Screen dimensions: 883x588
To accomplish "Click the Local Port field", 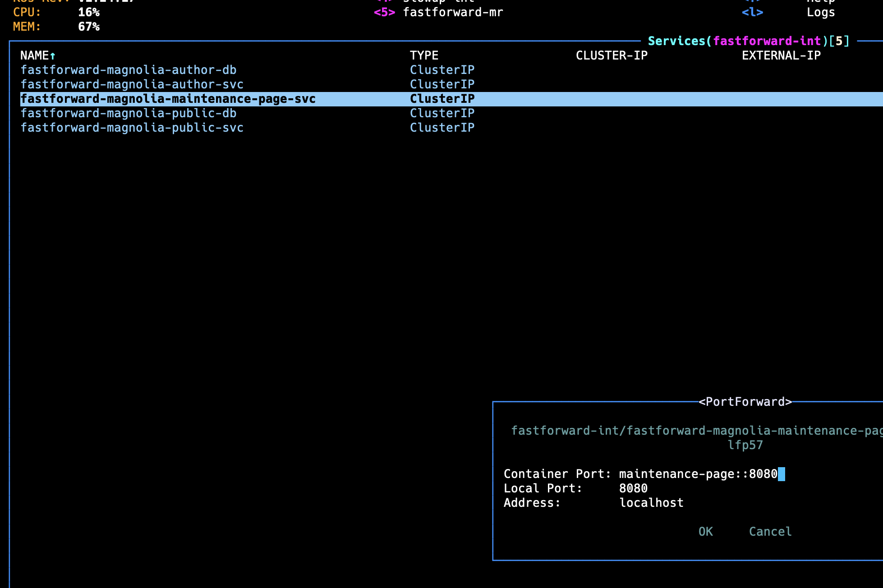I will [x=634, y=488].
